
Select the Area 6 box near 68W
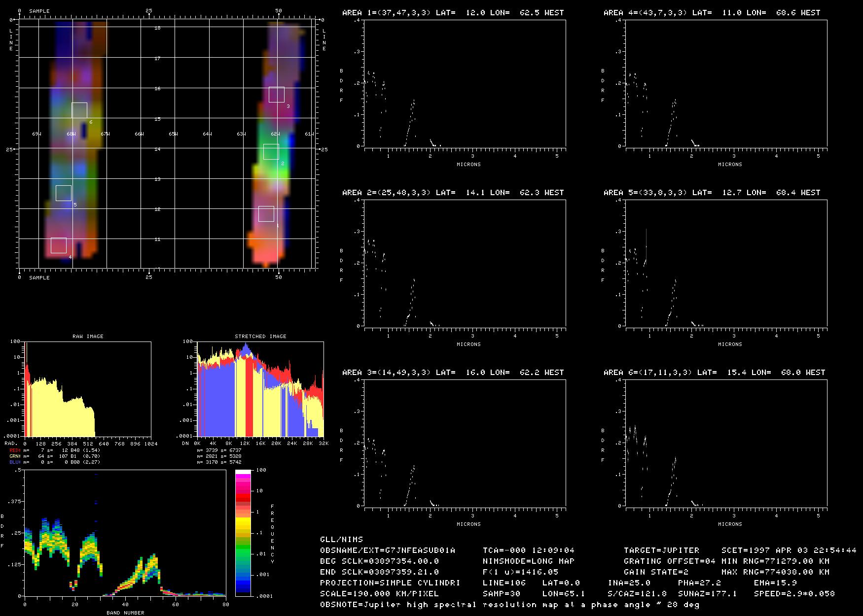point(79,110)
